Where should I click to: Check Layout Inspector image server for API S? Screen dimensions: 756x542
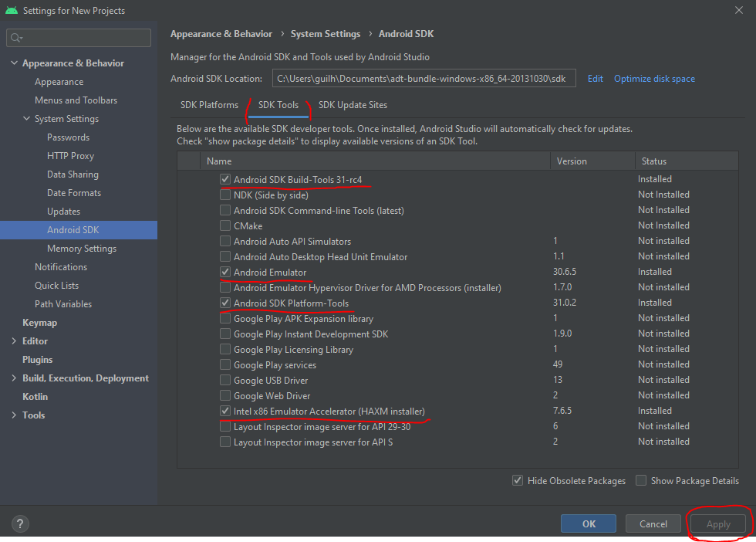(x=225, y=442)
